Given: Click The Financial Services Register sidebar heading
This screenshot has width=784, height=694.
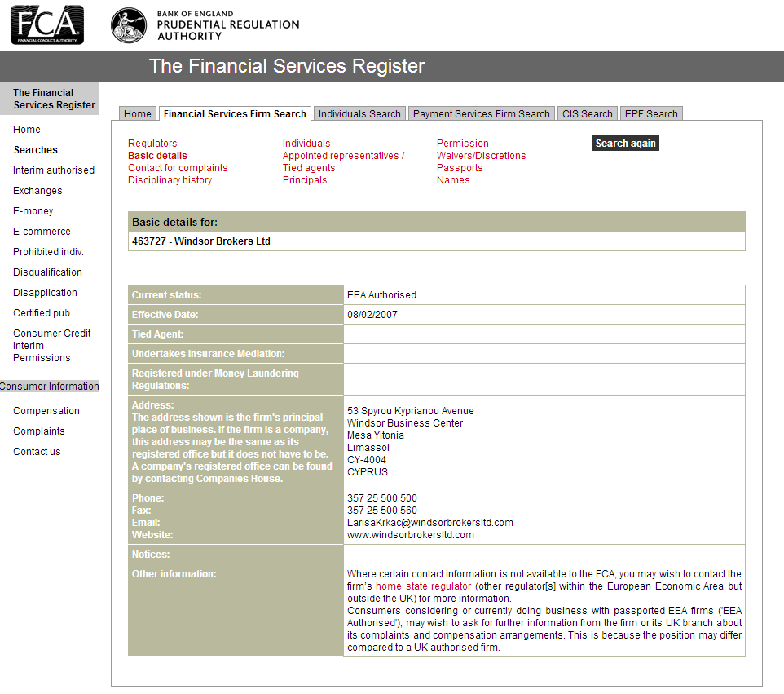Looking at the screenshot, I should click(50, 99).
